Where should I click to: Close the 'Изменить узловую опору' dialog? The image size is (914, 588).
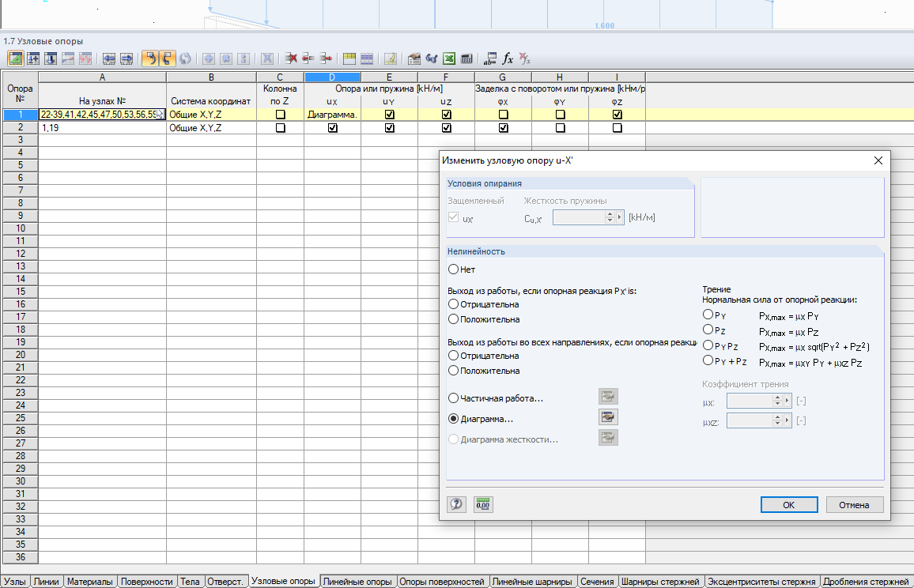point(878,160)
